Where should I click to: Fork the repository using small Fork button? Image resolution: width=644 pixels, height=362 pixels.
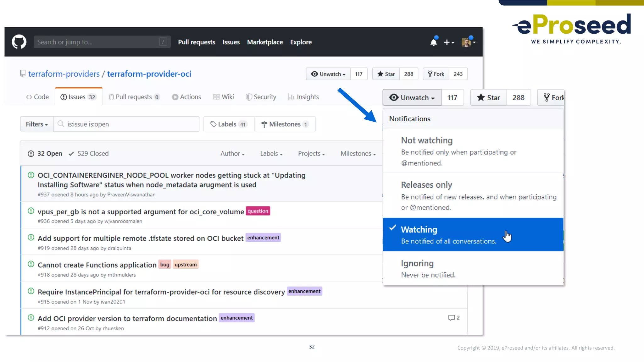pyautogui.click(x=436, y=74)
